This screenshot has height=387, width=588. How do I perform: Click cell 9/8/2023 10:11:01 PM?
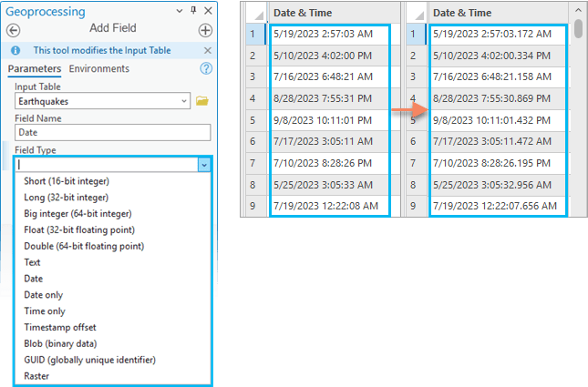tap(330, 120)
